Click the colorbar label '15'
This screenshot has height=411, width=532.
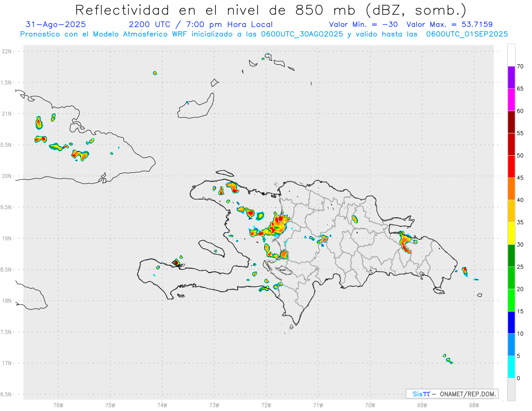[520, 311]
